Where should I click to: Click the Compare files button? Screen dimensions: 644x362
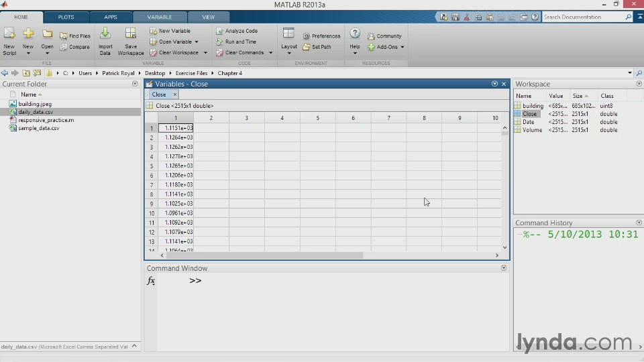[74, 47]
